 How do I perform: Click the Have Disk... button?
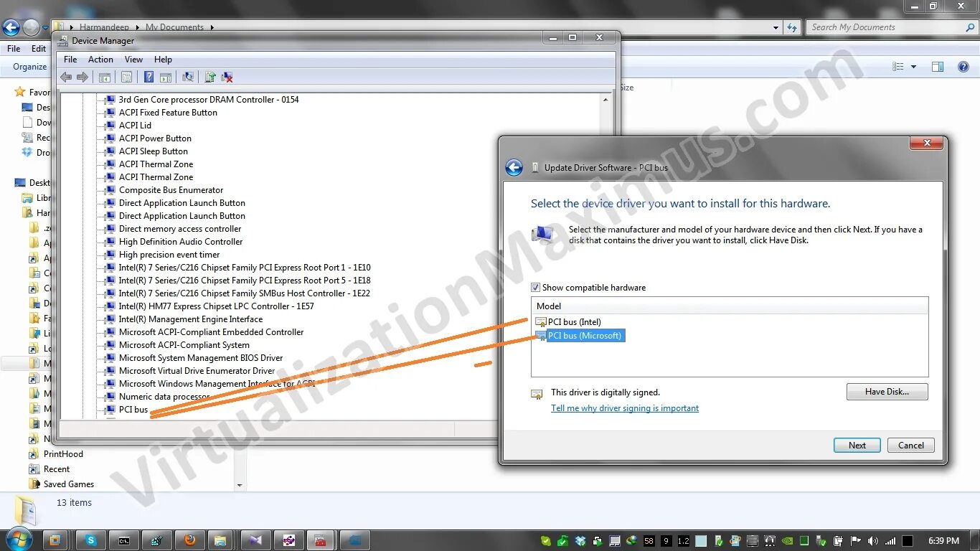887,392
